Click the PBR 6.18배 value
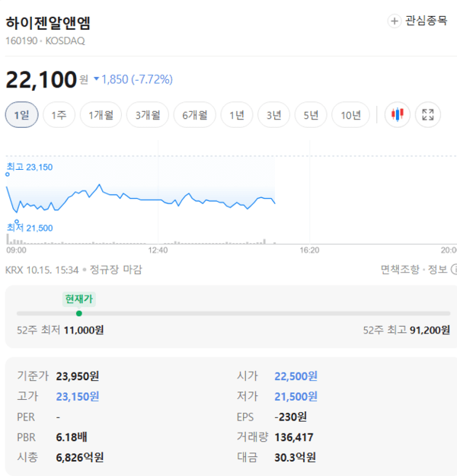The height and width of the screenshot is (476, 457). [72, 437]
